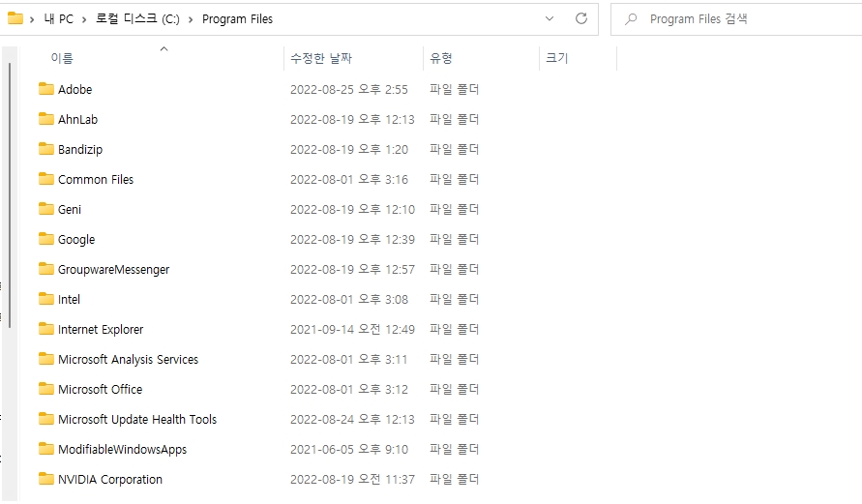Click the Microsoft Update Health Tools folder icon
The image size is (862, 504).
point(46,419)
